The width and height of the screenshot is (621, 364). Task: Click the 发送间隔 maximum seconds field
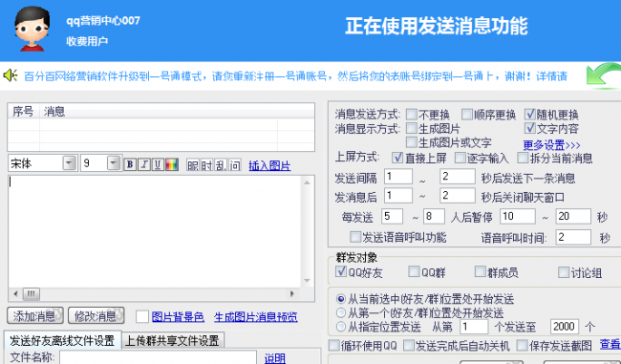[x=458, y=176]
